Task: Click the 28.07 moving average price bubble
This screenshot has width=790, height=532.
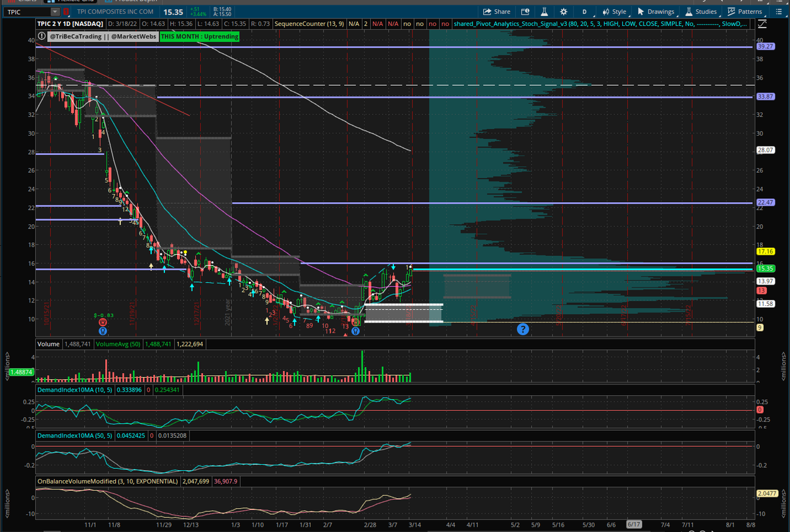Action: (x=765, y=150)
